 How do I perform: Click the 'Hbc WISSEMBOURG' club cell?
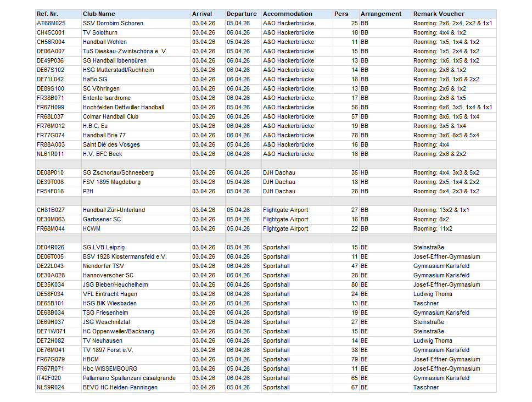pyautogui.click(x=110, y=369)
